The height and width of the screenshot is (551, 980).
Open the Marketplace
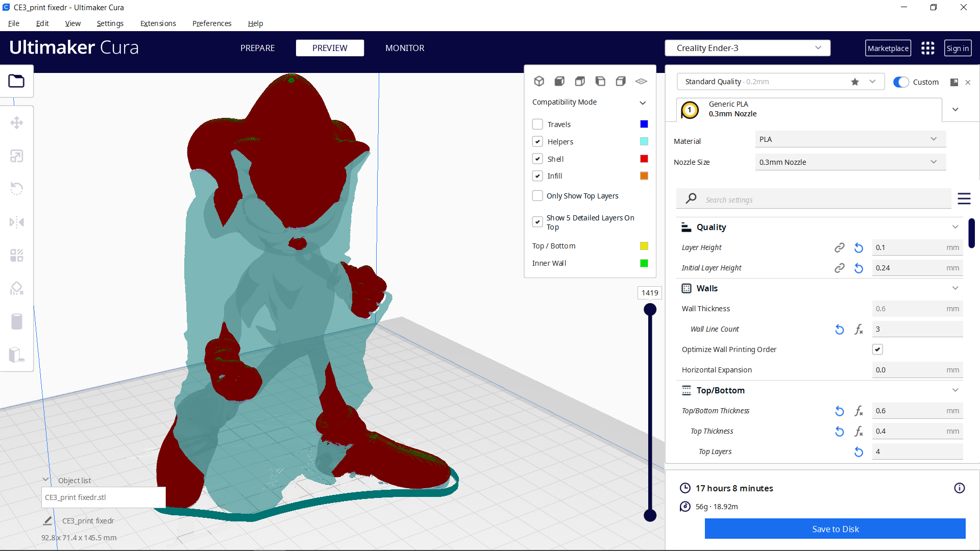(x=888, y=48)
